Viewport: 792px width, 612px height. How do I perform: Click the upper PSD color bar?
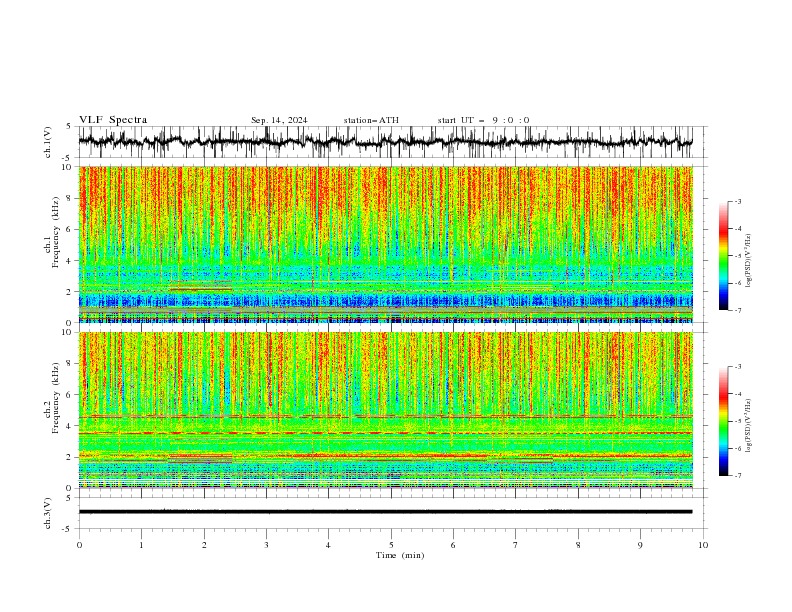[x=723, y=255]
